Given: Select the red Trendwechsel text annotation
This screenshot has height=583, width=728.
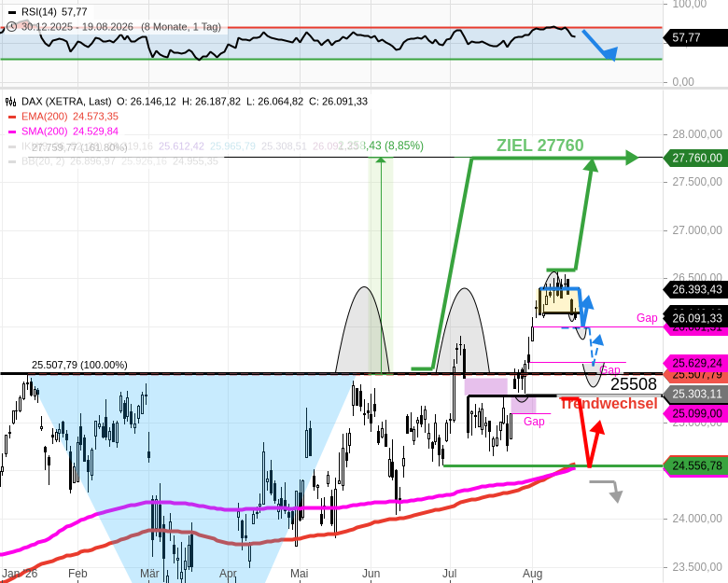Looking at the screenshot, I should coord(609,404).
